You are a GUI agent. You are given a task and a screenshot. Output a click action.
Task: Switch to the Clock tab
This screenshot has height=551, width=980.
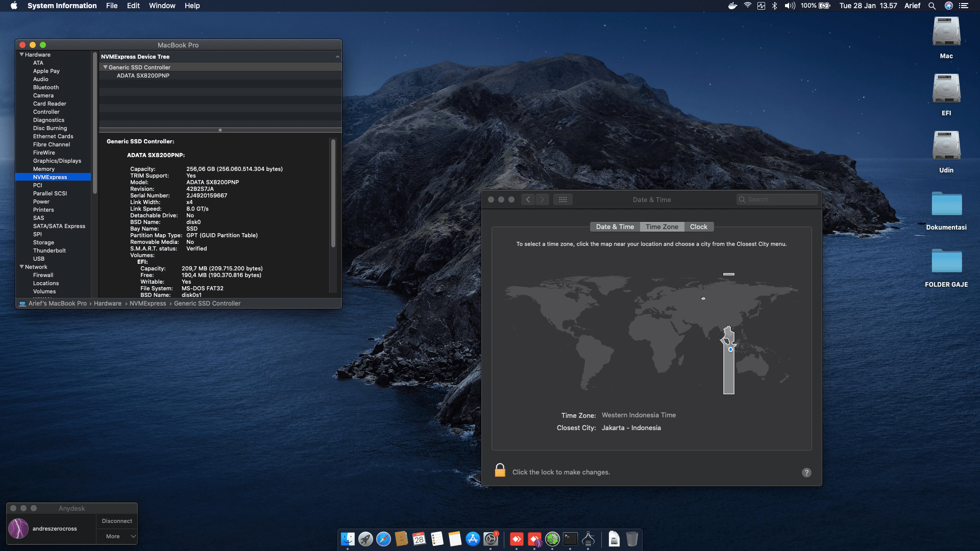coord(699,227)
